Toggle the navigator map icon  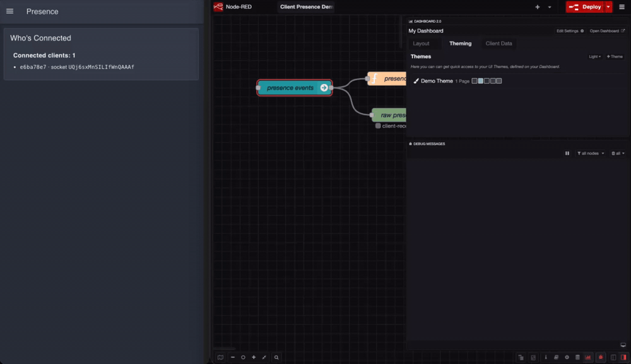coord(220,357)
